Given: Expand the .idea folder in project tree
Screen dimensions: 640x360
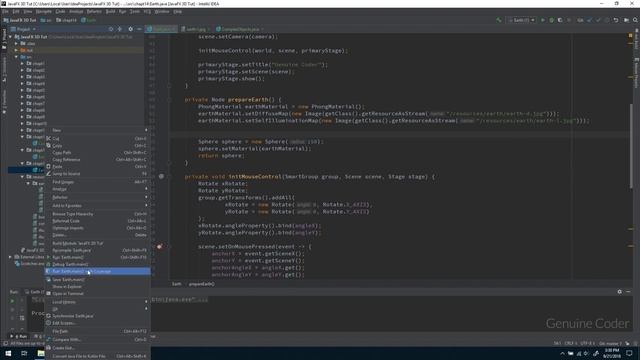Looking at the screenshot, I should click(x=16, y=43).
